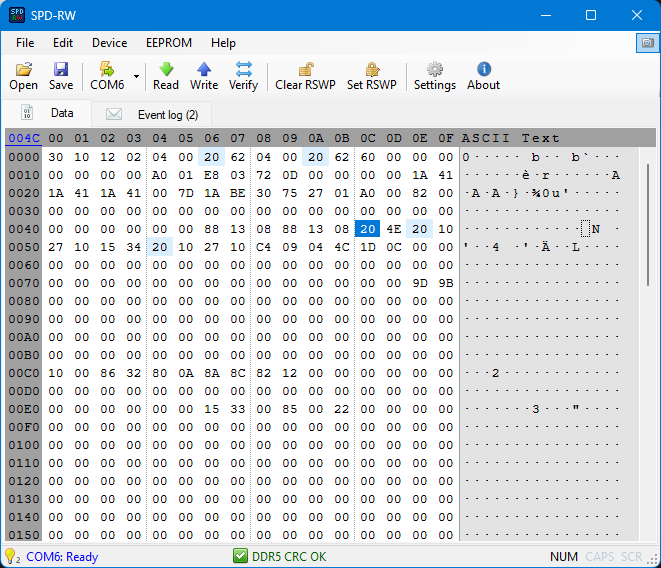Click the lightbulb status icon
This screenshot has height=568, width=661.
pos(11,556)
